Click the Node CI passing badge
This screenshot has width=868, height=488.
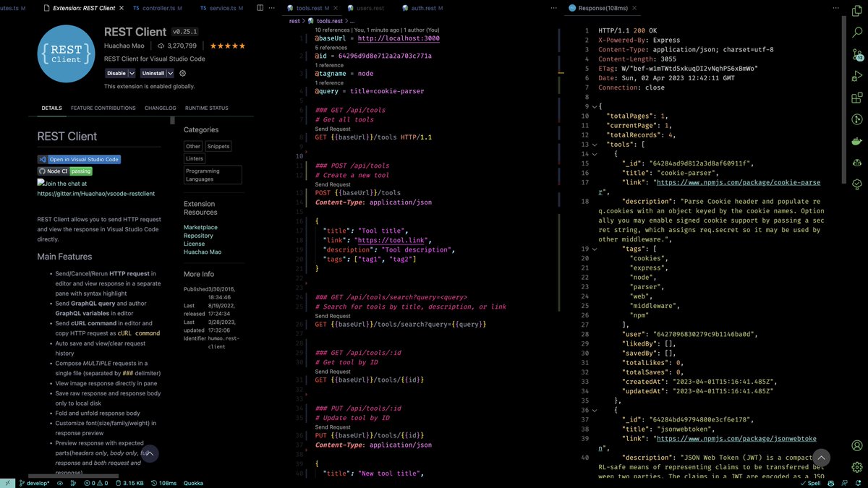[65, 171]
